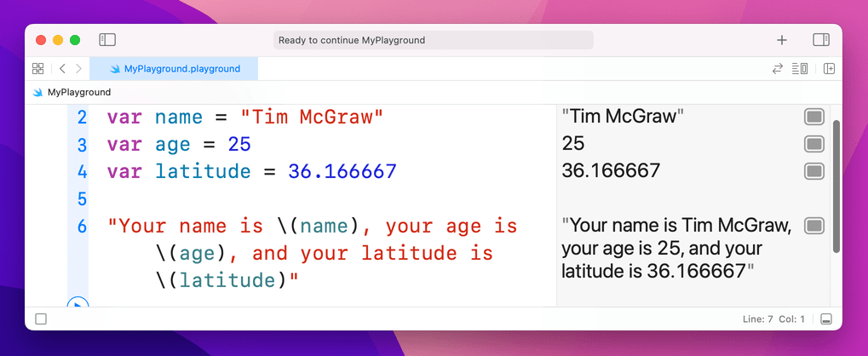Toggle the inspector panel icon
This screenshot has width=868, height=356.
821,40
